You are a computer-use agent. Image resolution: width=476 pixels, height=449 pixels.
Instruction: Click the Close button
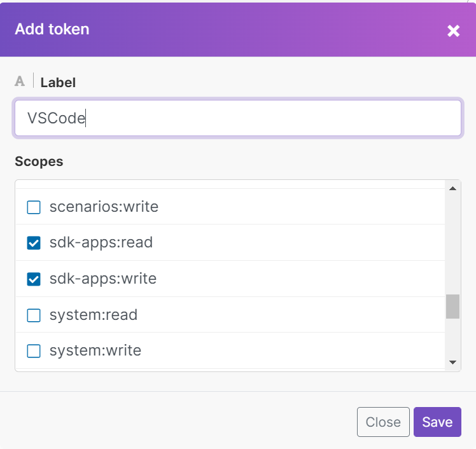pos(383,422)
